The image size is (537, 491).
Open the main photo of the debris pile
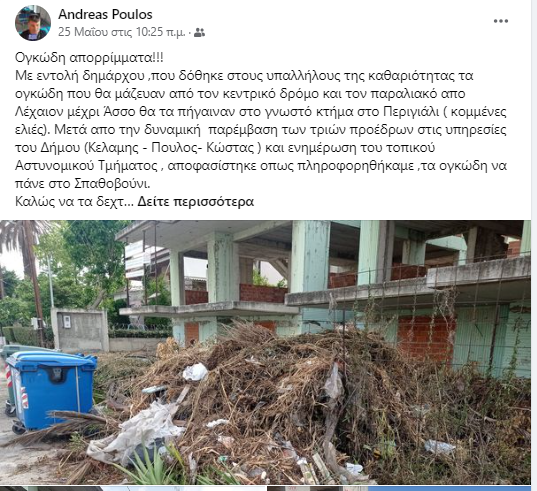coord(265,352)
